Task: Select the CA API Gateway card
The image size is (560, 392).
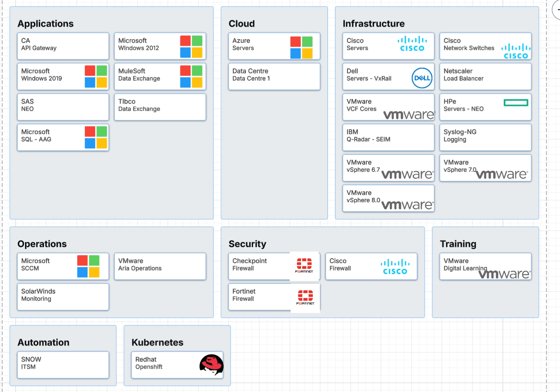Action: [x=63, y=46]
